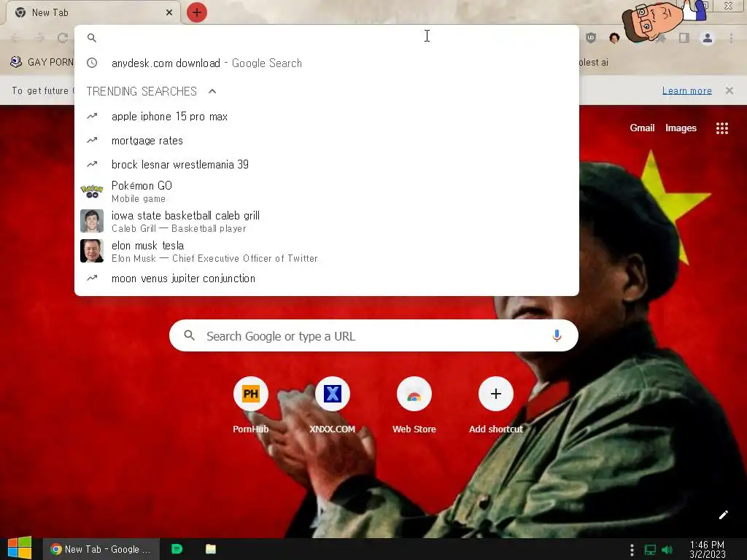747x560 pixels.
Task: Click the Learn more link
Action: coord(686,90)
